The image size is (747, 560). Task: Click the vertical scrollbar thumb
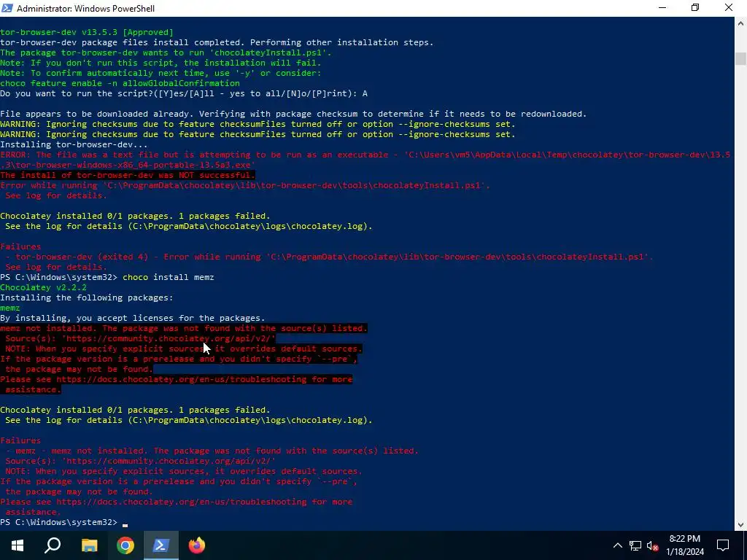click(740, 58)
